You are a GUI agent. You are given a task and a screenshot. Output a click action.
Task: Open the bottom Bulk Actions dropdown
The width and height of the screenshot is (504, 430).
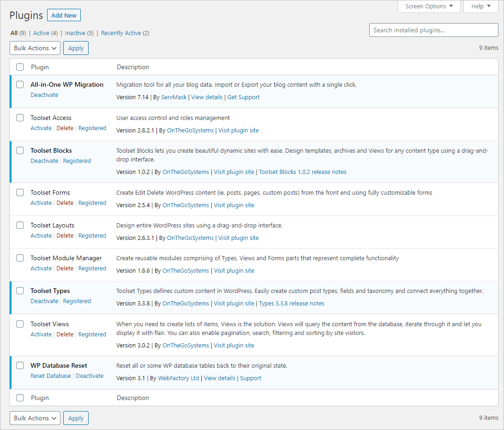click(35, 418)
